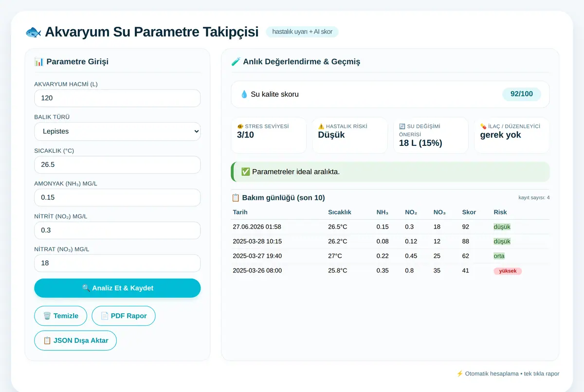This screenshot has height=392, width=584.
Task: Click the fish icon beside Stres Seviyesi
Action: click(x=240, y=126)
